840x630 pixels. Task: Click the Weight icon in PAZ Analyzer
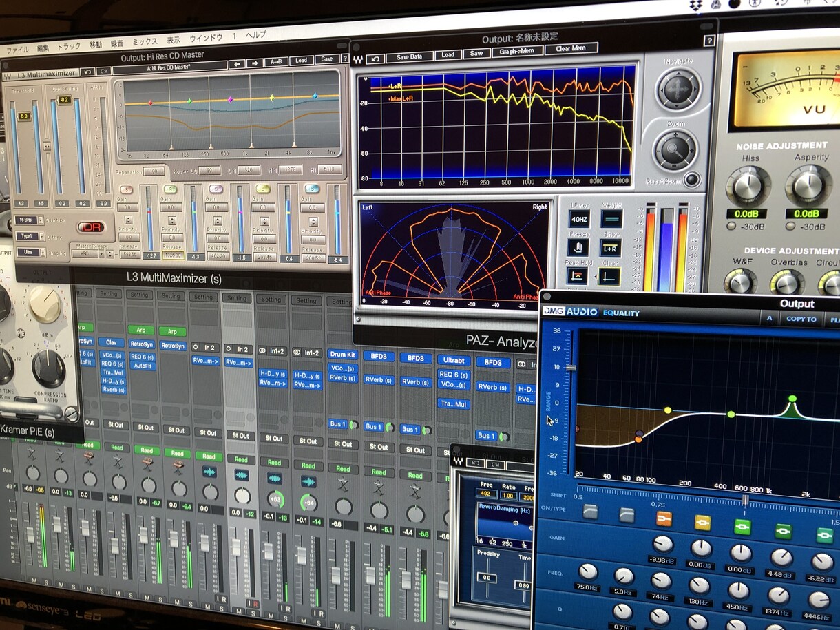[x=611, y=219]
